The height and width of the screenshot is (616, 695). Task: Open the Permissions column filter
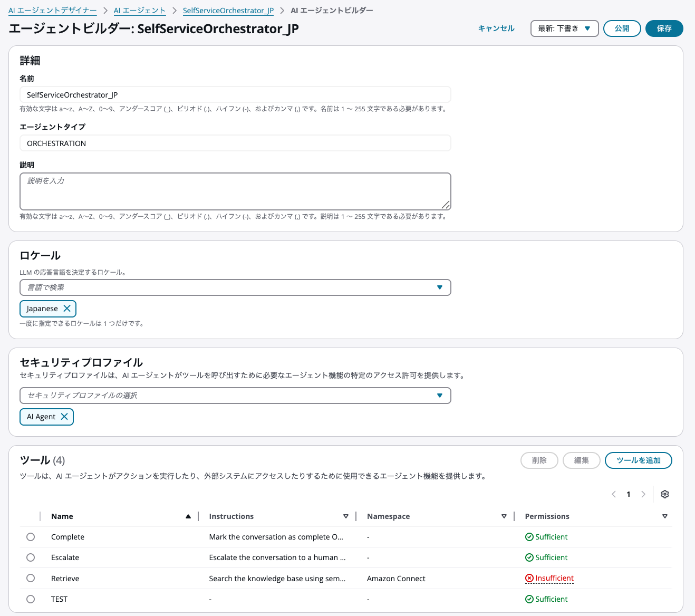(665, 516)
